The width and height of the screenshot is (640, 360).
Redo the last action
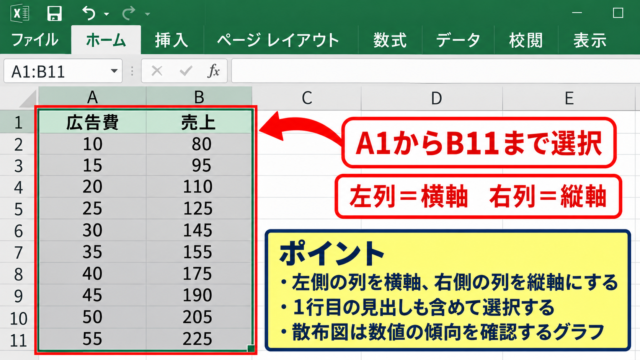click(x=128, y=13)
